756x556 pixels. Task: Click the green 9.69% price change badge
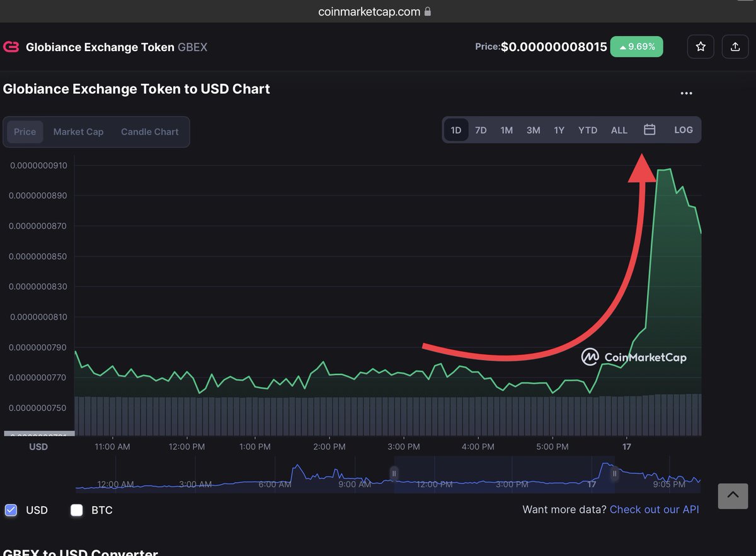click(x=636, y=46)
